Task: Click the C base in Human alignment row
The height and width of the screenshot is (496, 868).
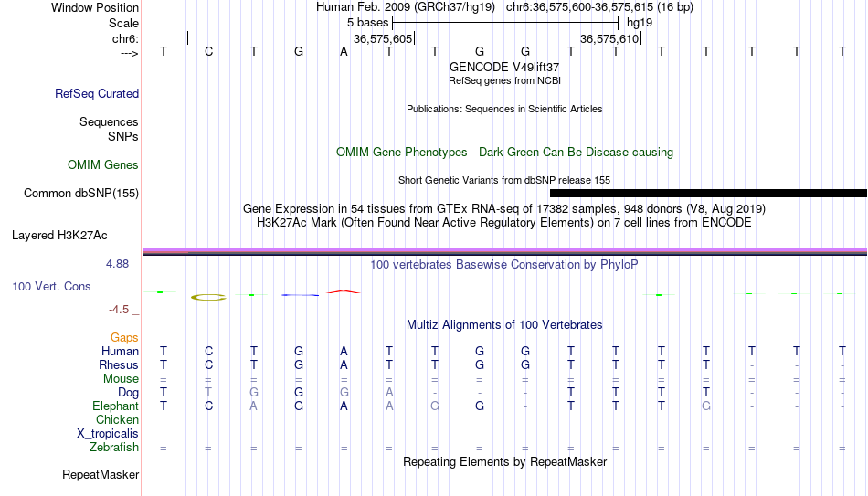Action: click(208, 351)
